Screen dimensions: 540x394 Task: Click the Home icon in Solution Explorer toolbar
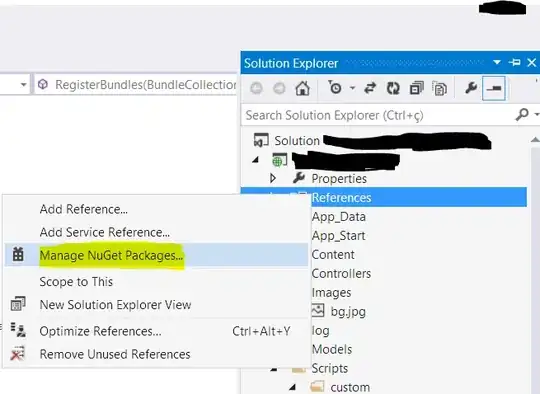click(x=303, y=89)
